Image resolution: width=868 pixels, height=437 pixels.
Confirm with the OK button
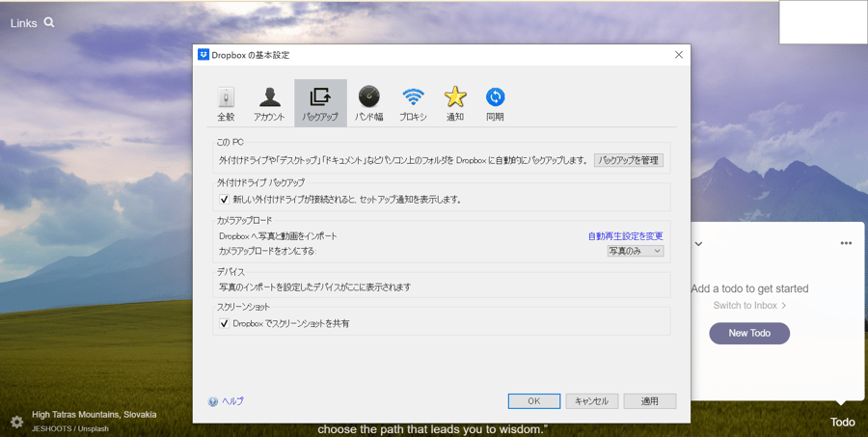point(534,401)
